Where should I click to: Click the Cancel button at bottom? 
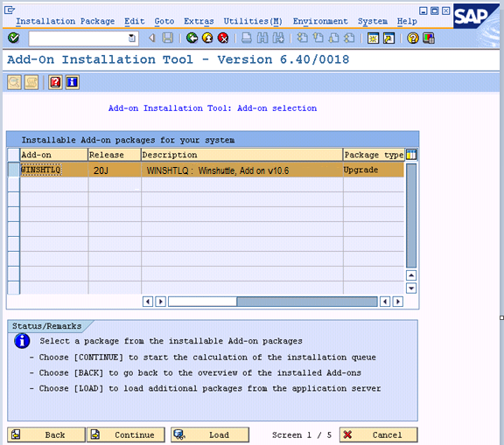coord(379,435)
